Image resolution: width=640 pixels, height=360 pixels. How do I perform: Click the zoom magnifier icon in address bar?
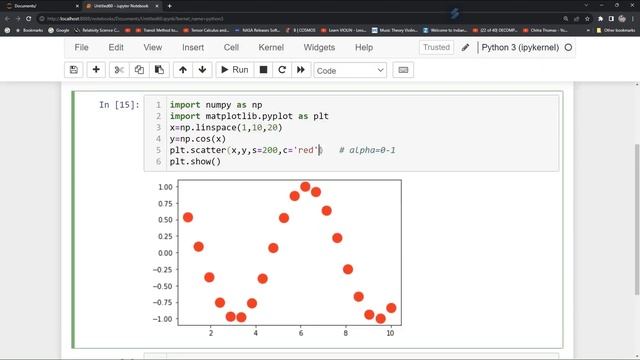click(566, 19)
